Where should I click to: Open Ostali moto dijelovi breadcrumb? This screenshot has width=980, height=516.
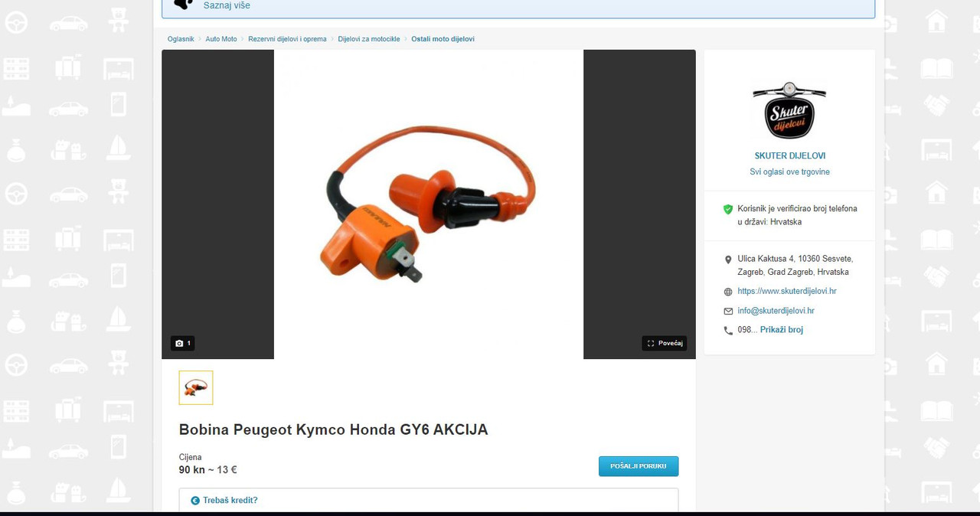[x=443, y=39]
